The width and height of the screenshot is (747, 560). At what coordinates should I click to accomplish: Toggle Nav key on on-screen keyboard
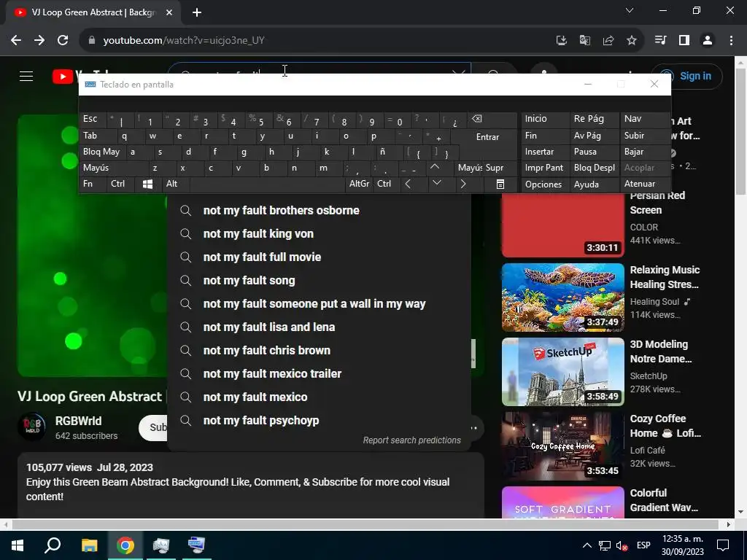(645, 120)
